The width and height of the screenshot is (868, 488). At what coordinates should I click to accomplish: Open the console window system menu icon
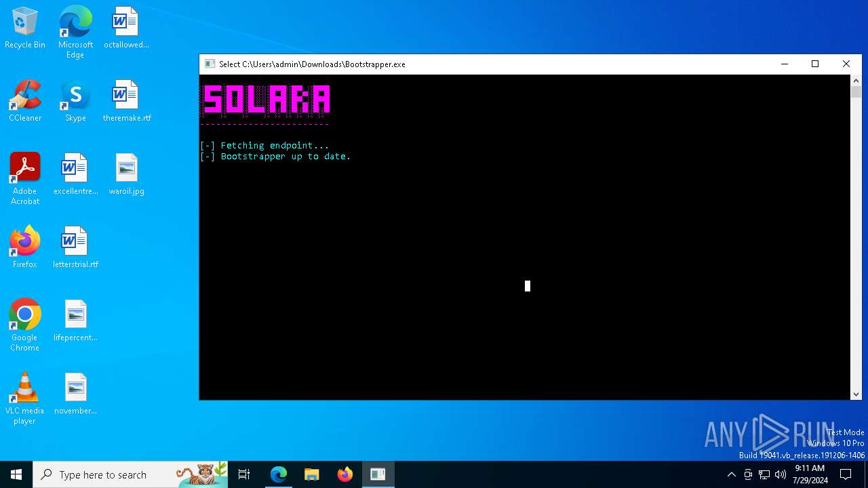click(x=210, y=64)
